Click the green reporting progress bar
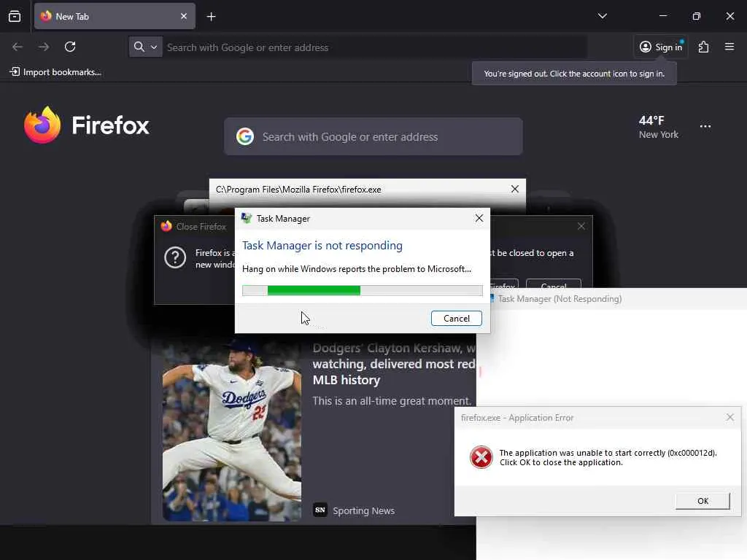Image resolution: width=747 pixels, height=560 pixels. pyautogui.click(x=363, y=290)
